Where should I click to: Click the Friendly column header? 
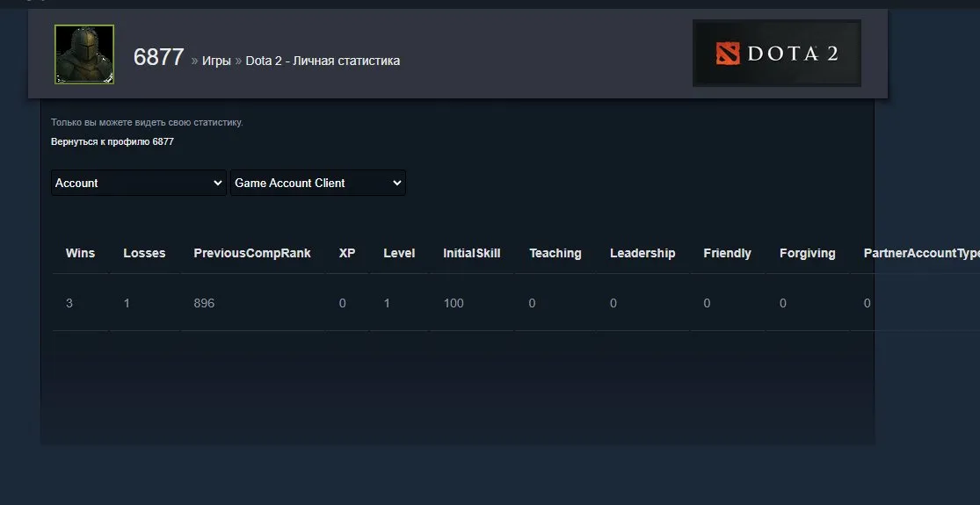tap(727, 254)
